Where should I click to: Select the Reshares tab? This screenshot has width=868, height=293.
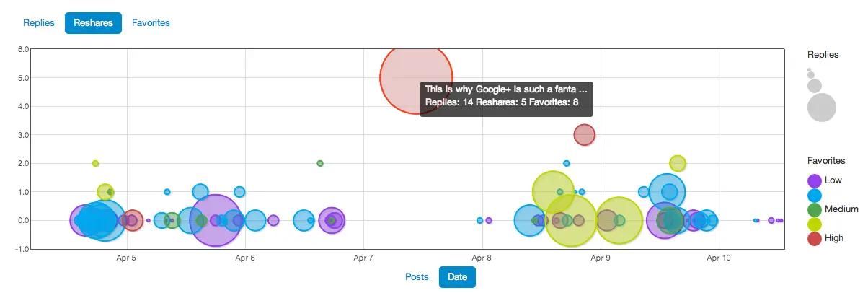pos(93,23)
